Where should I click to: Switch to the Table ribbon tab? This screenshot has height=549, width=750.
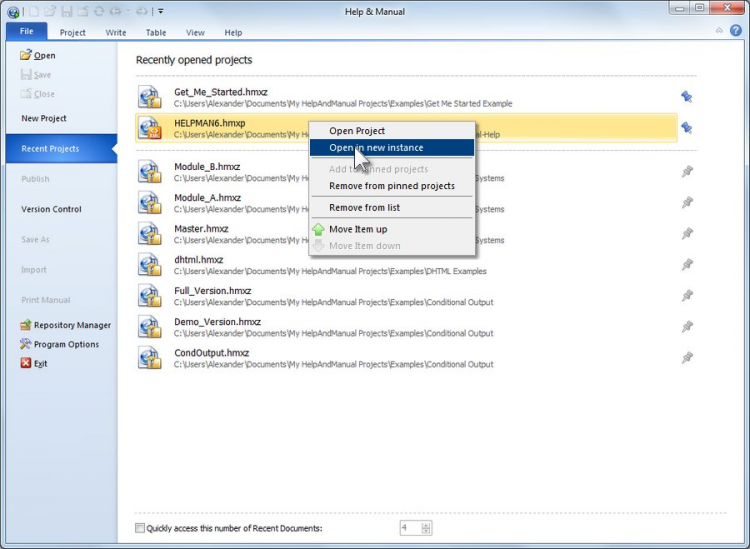click(156, 33)
